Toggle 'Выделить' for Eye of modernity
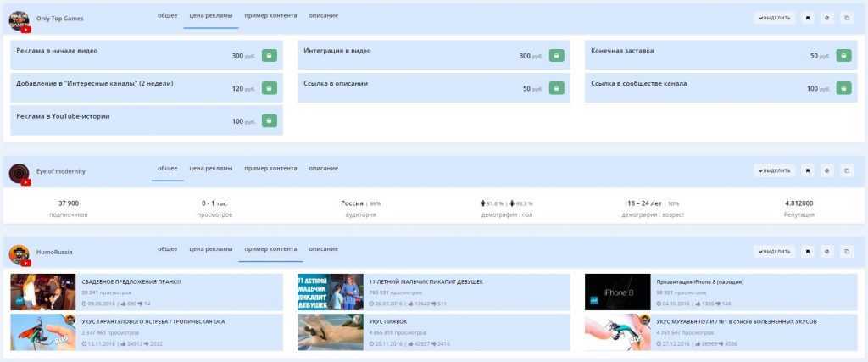Viewport: 868px width, 362px height. (775, 170)
